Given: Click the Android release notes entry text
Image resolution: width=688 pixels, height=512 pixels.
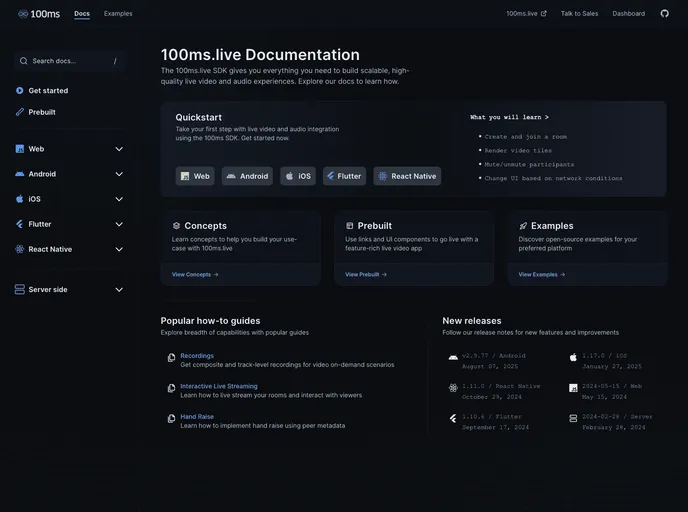Looking at the screenshot, I should pos(493,361).
